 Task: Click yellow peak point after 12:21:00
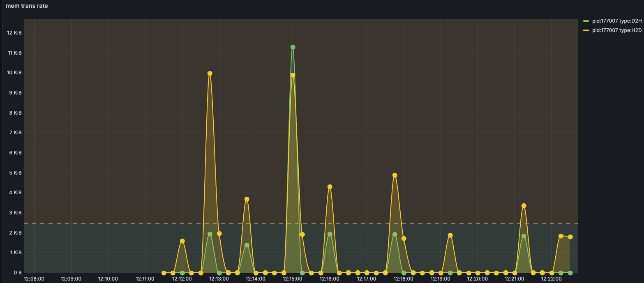pos(524,206)
